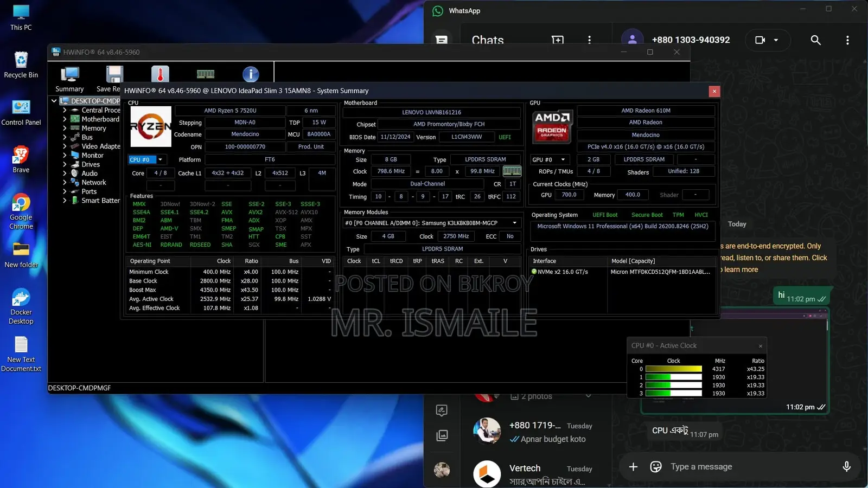This screenshot has width=868, height=488.
Task: Click the 'CPU একটু' message in the chat
Action: pos(685,432)
